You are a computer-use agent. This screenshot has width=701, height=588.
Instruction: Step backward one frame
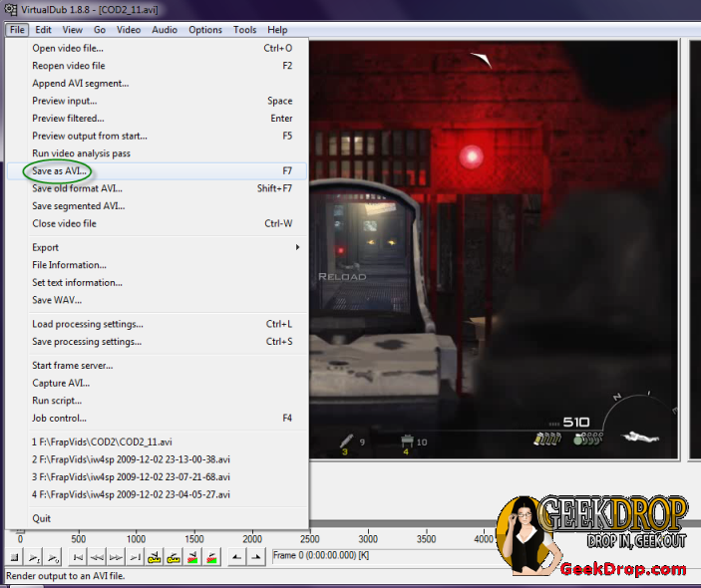(96, 556)
